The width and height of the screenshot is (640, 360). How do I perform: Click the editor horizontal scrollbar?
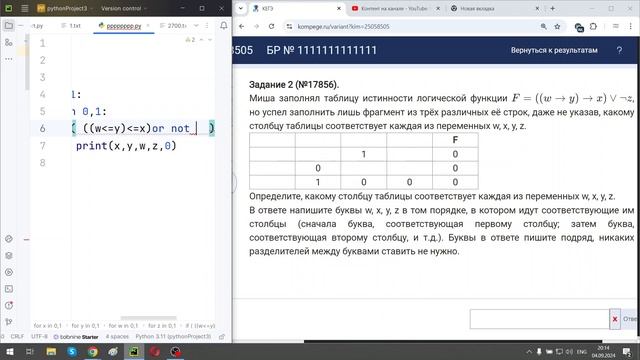[x=149, y=318]
